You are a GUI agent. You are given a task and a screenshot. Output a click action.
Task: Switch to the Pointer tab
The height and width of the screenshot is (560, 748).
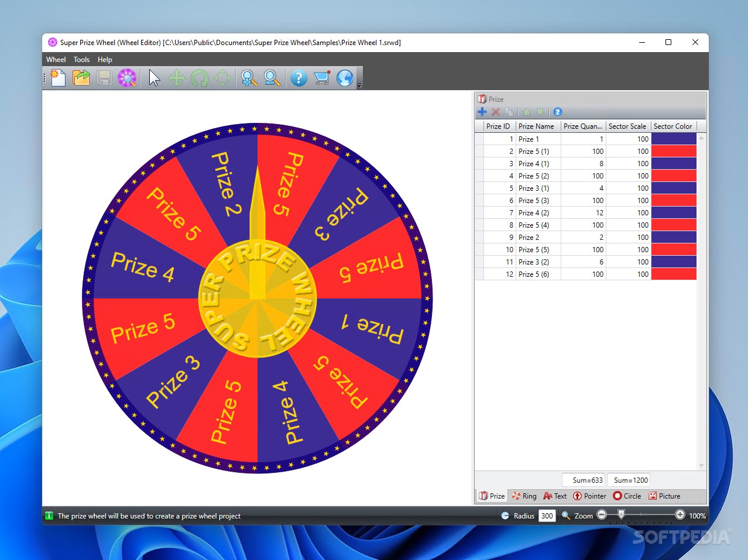[x=589, y=496]
